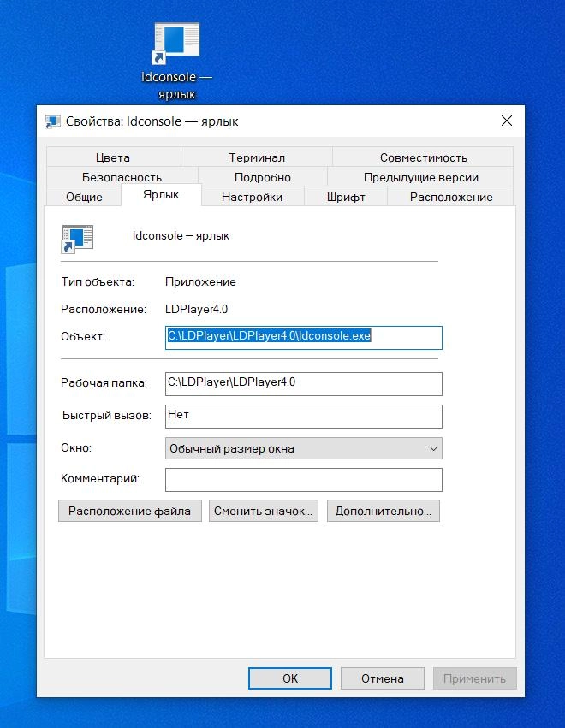This screenshot has height=728, width=565.
Task: Click the title bar window icon
Action: pyautogui.click(x=52, y=121)
